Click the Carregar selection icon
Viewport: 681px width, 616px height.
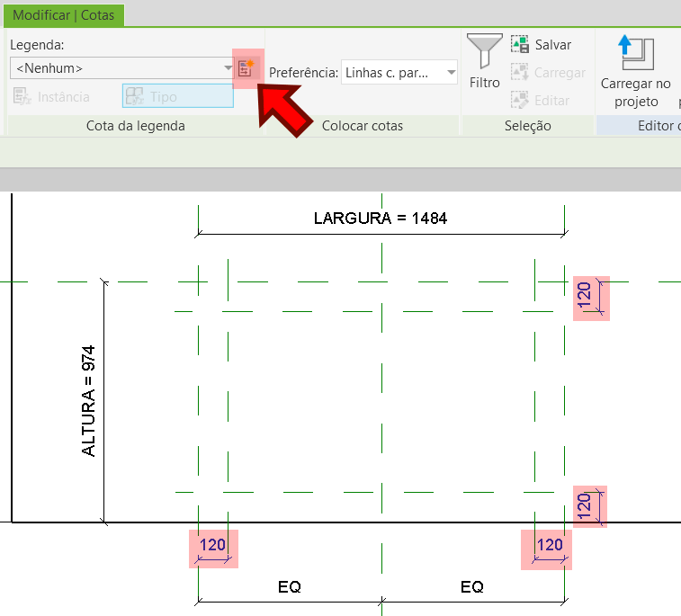coord(520,72)
